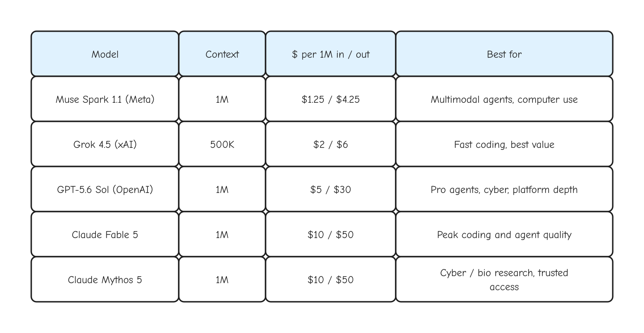644x333 pixels.
Task: Click 'Pro agents, cyber, platform depth' cell
Action: [x=504, y=189]
